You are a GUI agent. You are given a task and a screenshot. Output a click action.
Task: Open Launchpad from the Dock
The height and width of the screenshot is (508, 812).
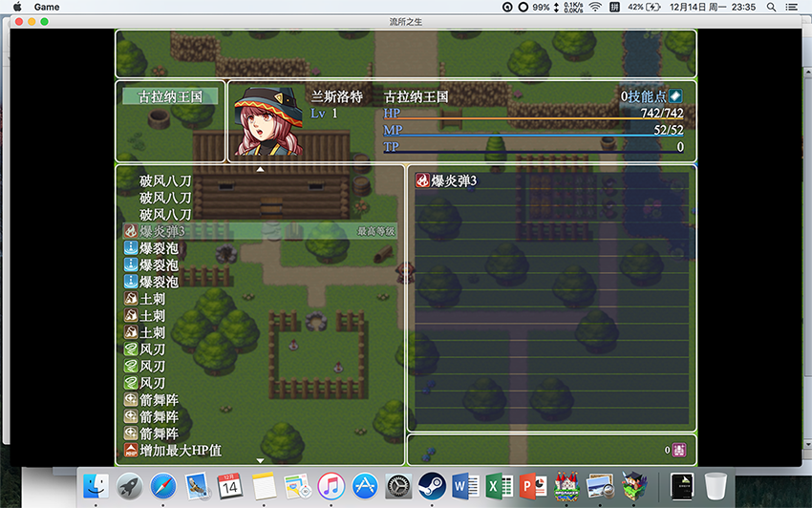pos(130,486)
